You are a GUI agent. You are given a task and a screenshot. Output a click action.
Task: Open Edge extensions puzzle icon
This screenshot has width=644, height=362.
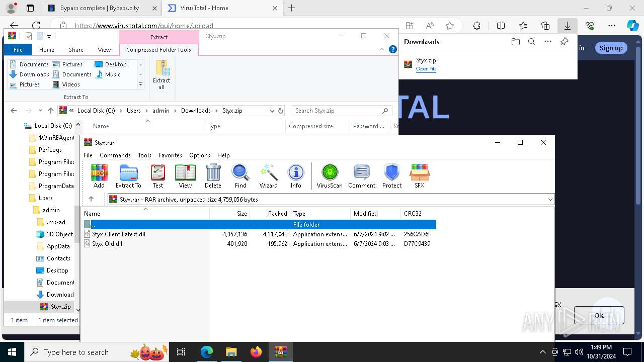click(x=476, y=26)
